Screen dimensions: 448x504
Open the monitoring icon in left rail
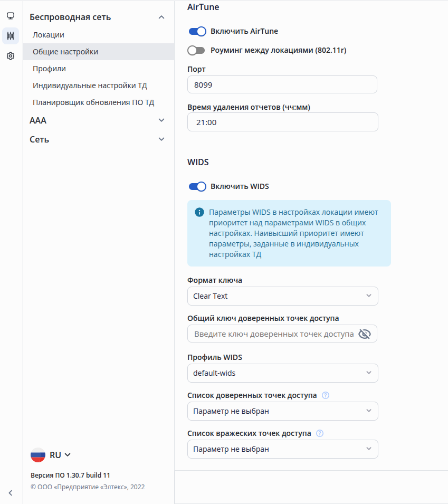click(11, 16)
